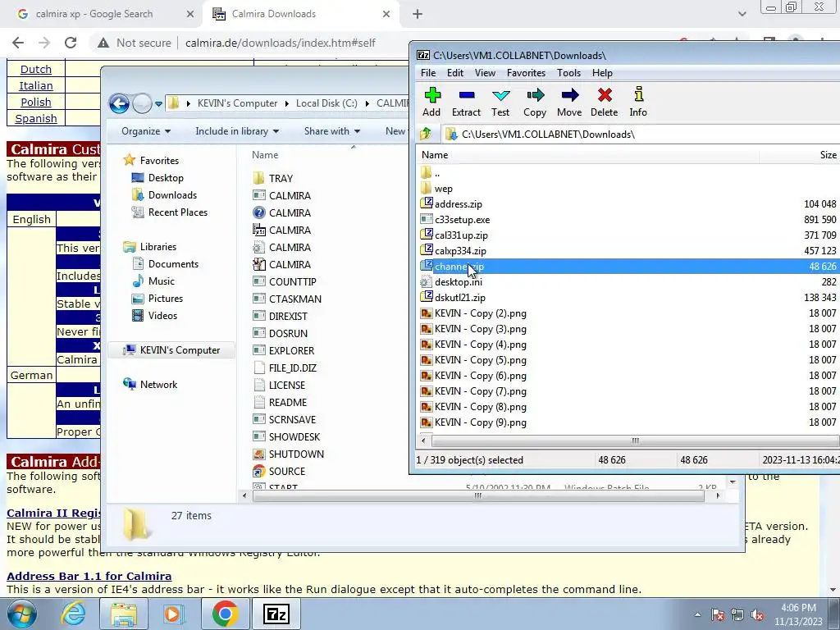Select cal331up.zip in 7-Zip list
Image resolution: width=840 pixels, height=630 pixels.
461,235
